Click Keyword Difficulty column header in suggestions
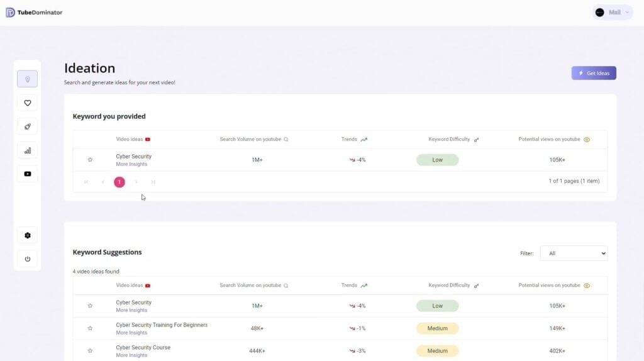The image size is (644, 361). (x=449, y=286)
